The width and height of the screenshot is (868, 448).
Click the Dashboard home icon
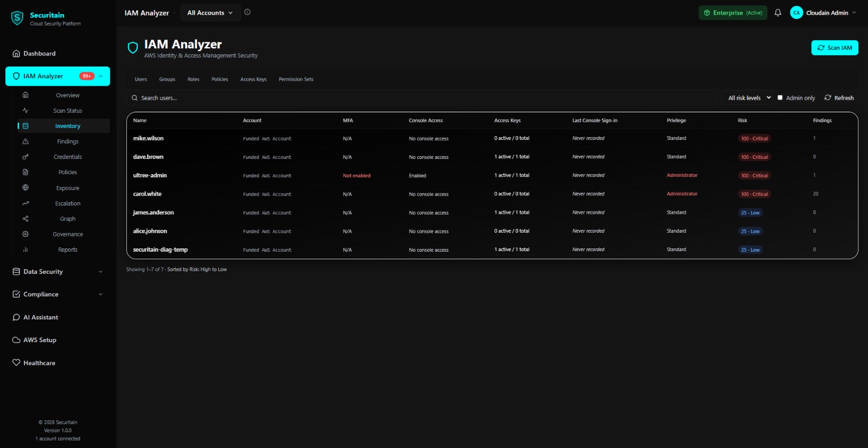pos(16,54)
